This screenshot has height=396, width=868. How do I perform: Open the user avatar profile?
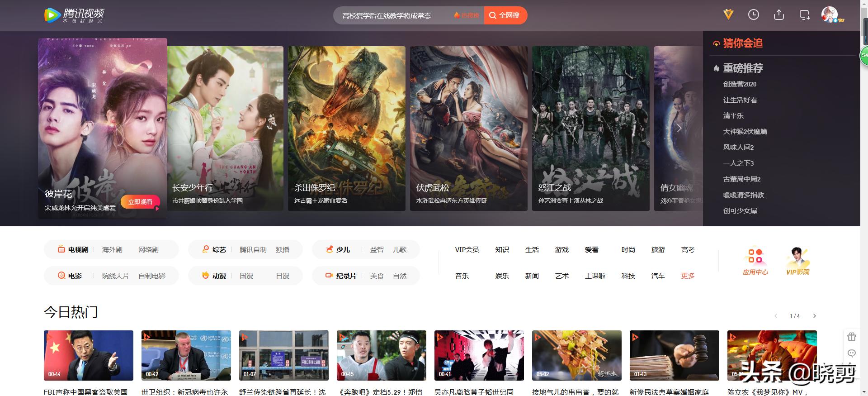830,14
